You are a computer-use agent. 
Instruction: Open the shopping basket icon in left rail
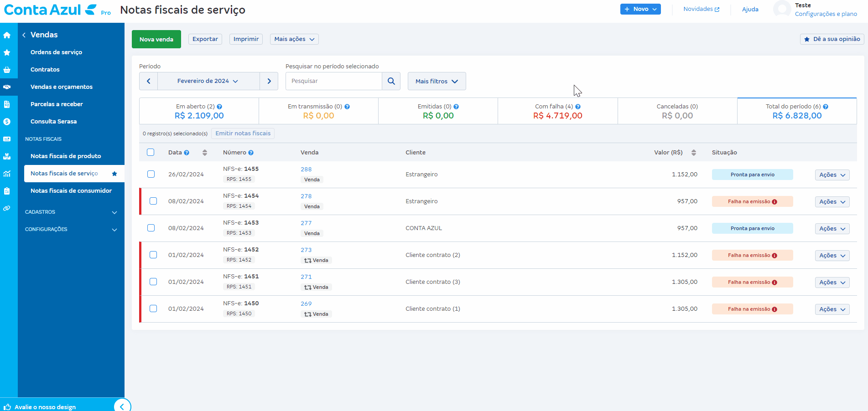(7, 70)
